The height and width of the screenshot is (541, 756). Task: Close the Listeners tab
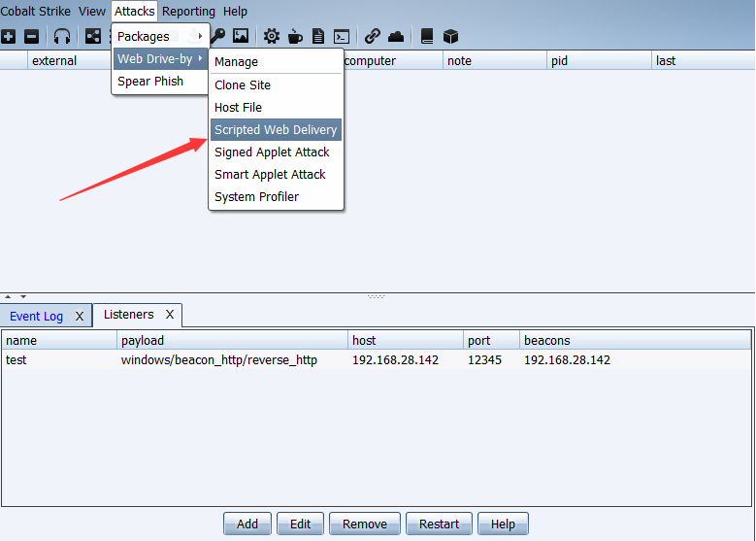pos(169,315)
